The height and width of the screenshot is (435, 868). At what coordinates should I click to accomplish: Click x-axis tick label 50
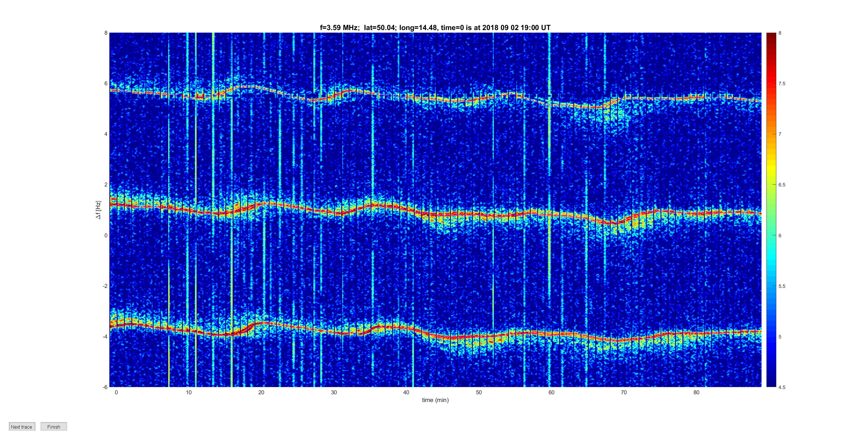pos(479,392)
